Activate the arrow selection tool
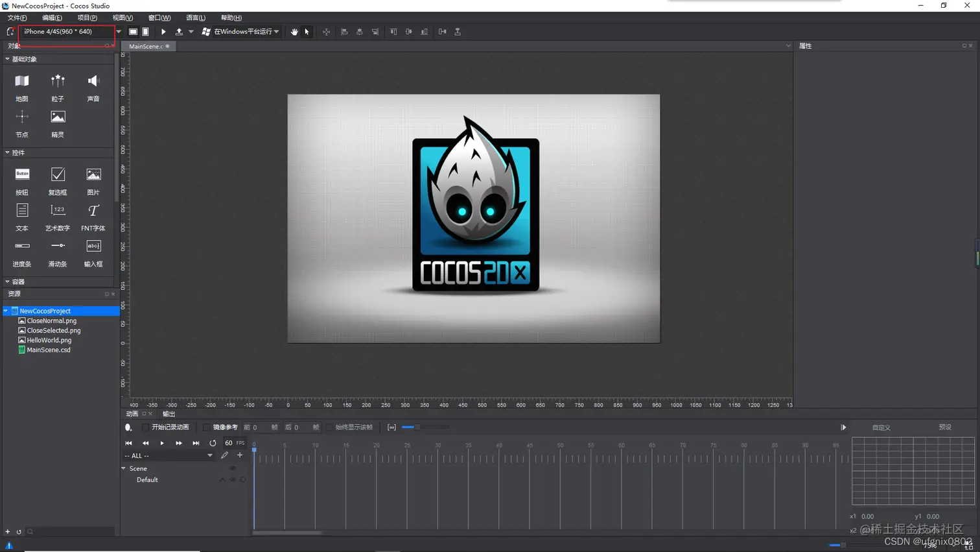Image resolution: width=980 pixels, height=552 pixels. pyautogui.click(x=307, y=32)
